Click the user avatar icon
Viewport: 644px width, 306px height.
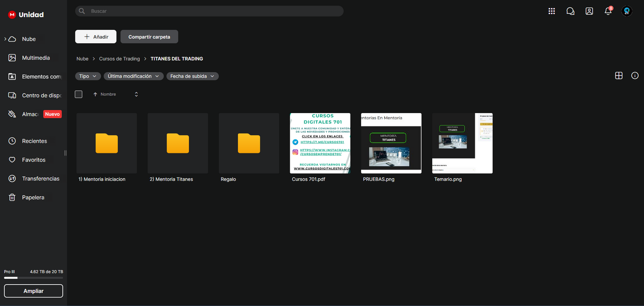tap(627, 11)
